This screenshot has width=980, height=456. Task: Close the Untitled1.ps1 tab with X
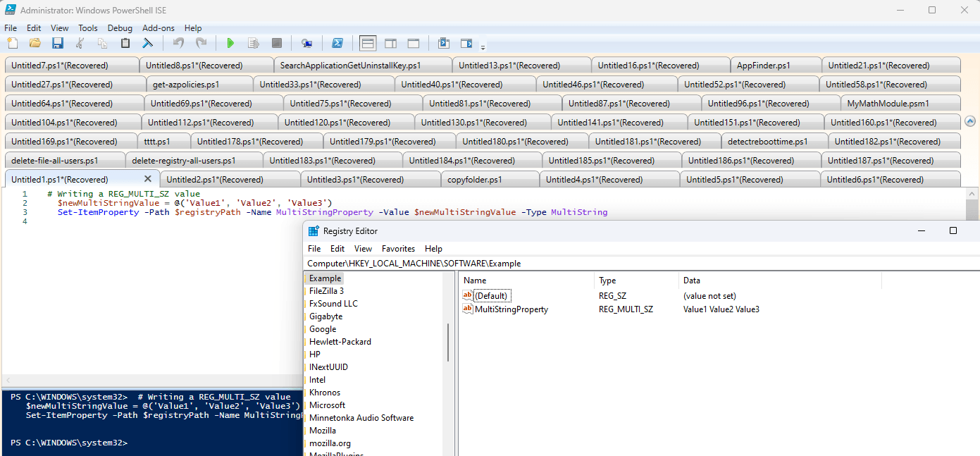tap(148, 179)
